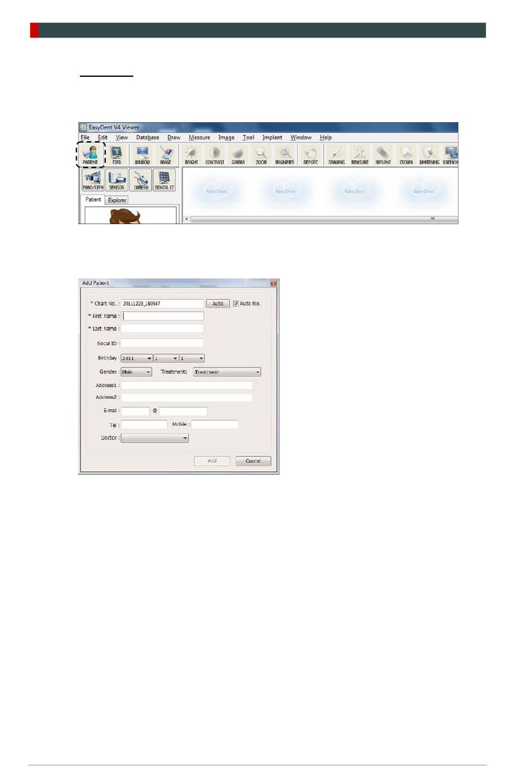Choose the Zoom tool

(x=261, y=155)
